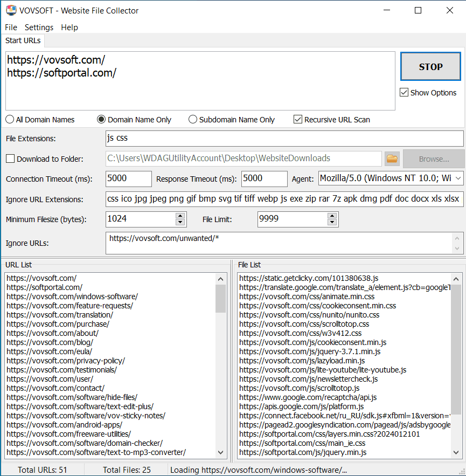This screenshot has width=466, height=476.
Task: Click Ignore URLs scroll up arrow
Action: 457,238
